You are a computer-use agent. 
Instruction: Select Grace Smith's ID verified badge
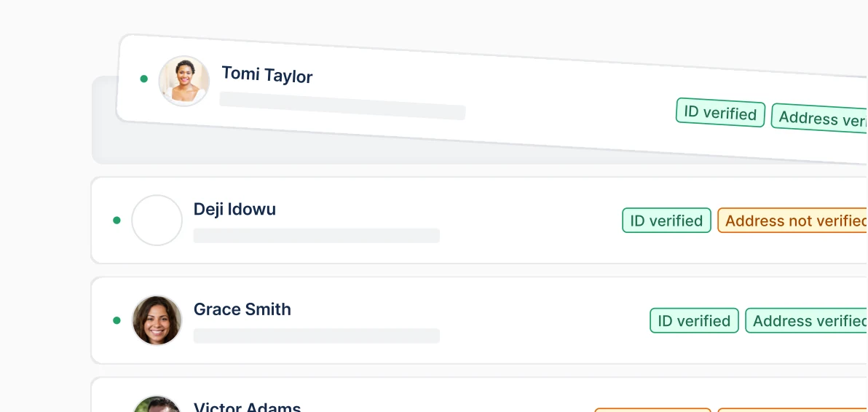click(x=694, y=321)
